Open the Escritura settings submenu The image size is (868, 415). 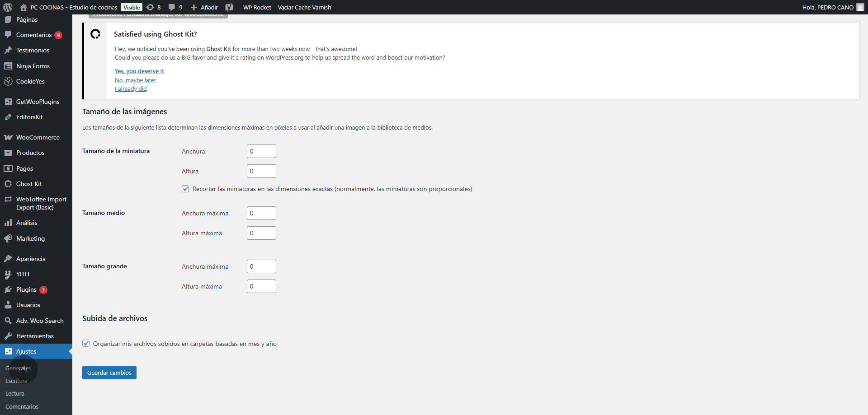[x=16, y=381]
